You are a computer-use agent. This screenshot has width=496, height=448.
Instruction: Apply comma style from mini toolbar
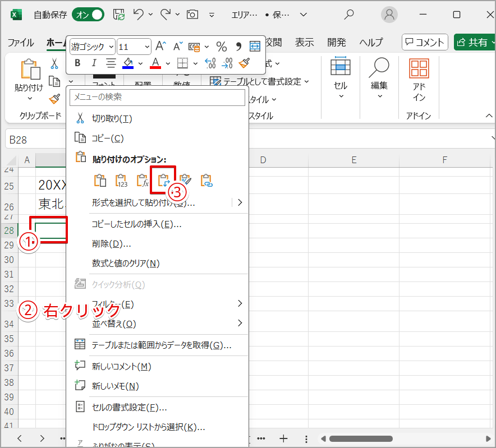pos(238,47)
